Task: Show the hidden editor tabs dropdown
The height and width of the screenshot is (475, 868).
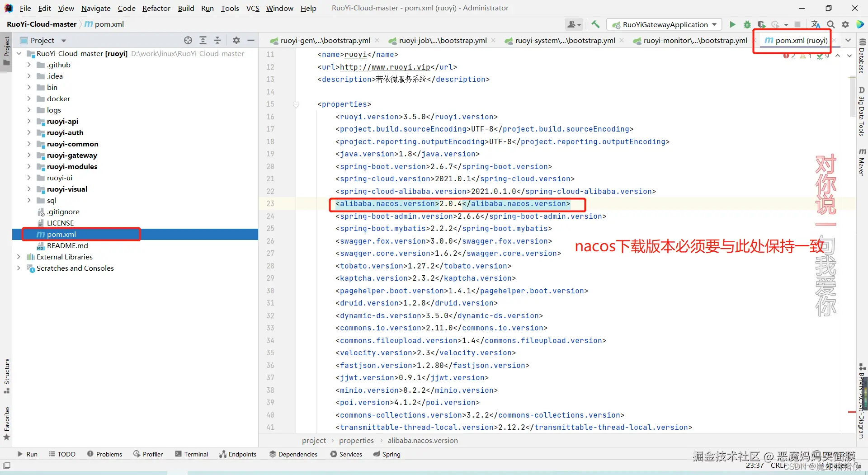Action: pyautogui.click(x=848, y=40)
